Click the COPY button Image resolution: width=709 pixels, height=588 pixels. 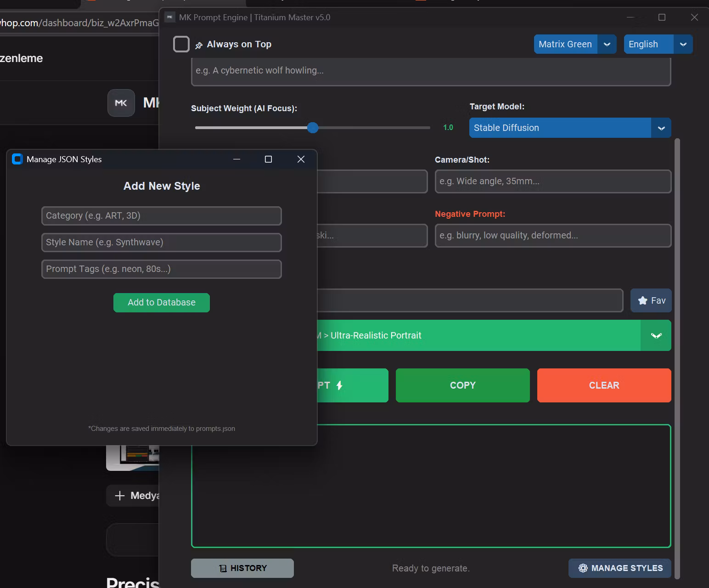(462, 385)
